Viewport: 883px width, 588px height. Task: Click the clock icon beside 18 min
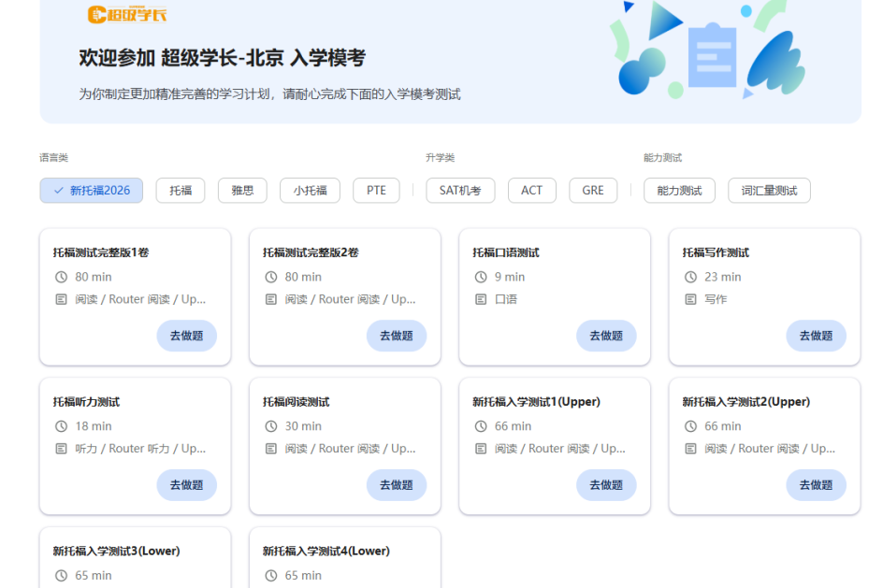(61, 426)
